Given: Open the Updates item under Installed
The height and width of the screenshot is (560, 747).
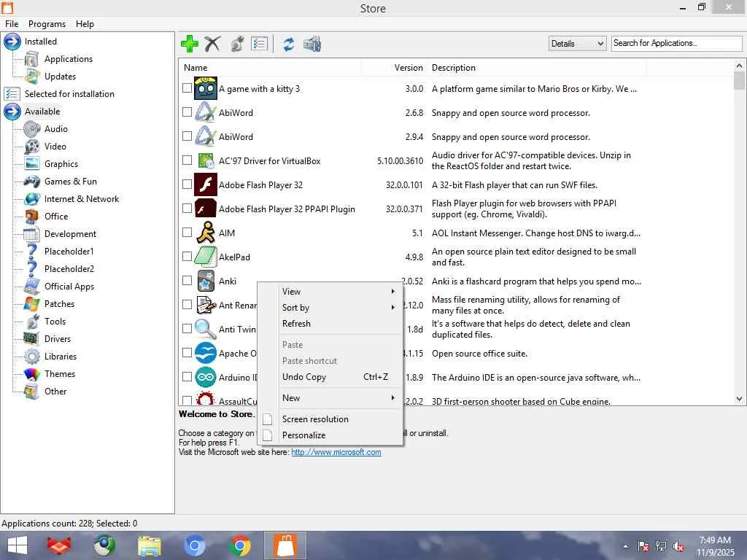Looking at the screenshot, I should click(60, 77).
